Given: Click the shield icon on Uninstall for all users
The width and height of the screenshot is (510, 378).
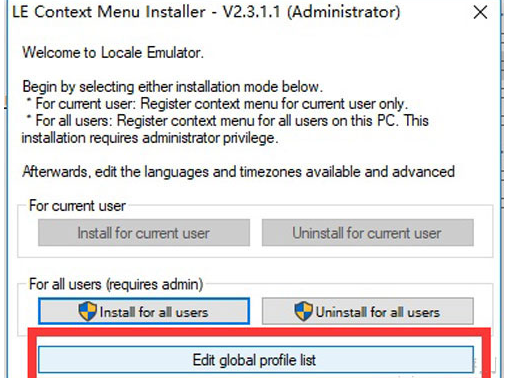Looking at the screenshot, I should click(303, 311).
